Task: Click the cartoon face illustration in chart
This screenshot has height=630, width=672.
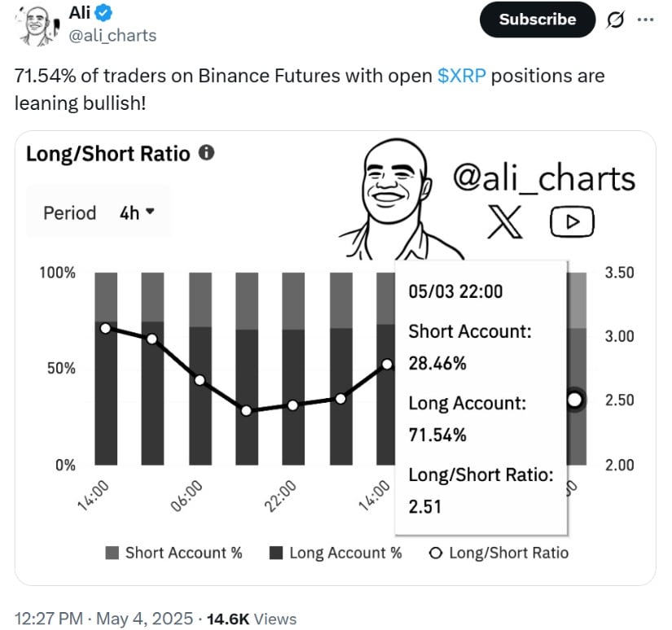Action: (x=394, y=194)
